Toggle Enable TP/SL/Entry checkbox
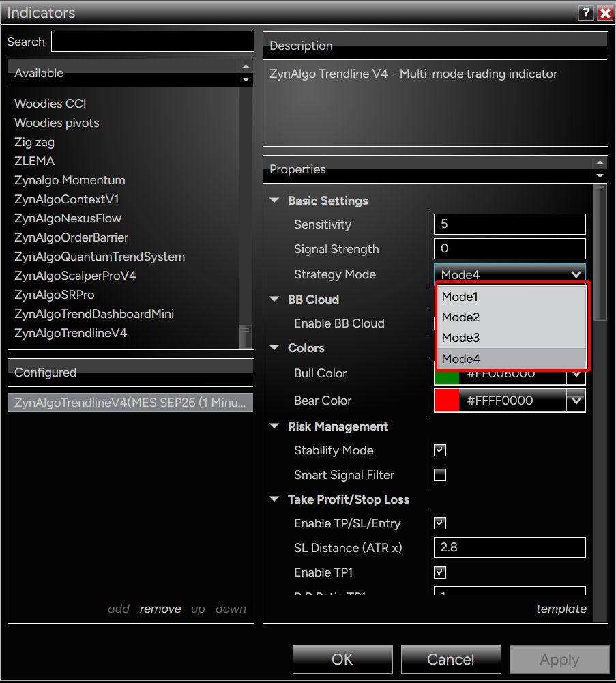This screenshot has height=683, width=616. coord(440,523)
